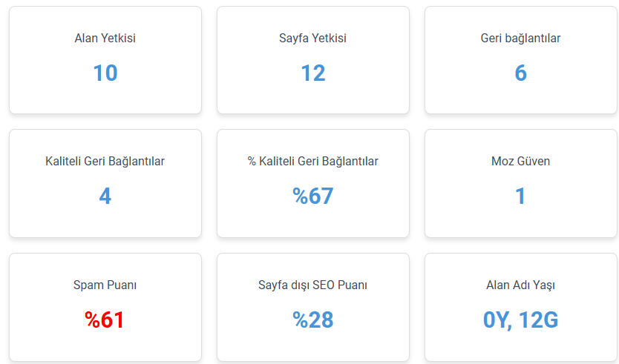Select the % Kaliteli Geri Bağlantılar label
Image resolution: width=619 pixels, height=364 pixels.
coord(312,162)
